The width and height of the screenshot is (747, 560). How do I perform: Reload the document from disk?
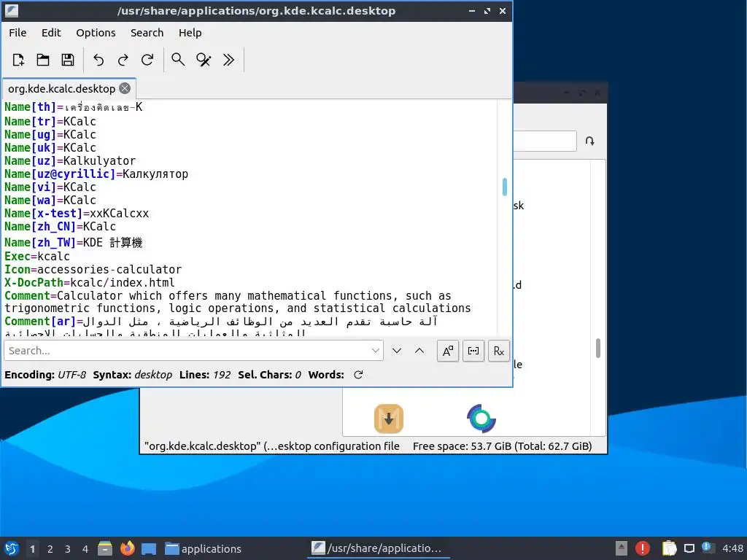tap(147, 60)
